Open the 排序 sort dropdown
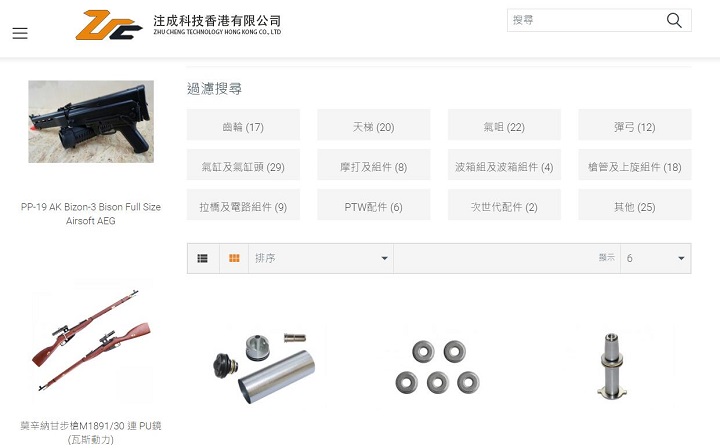 pos(321,258)
